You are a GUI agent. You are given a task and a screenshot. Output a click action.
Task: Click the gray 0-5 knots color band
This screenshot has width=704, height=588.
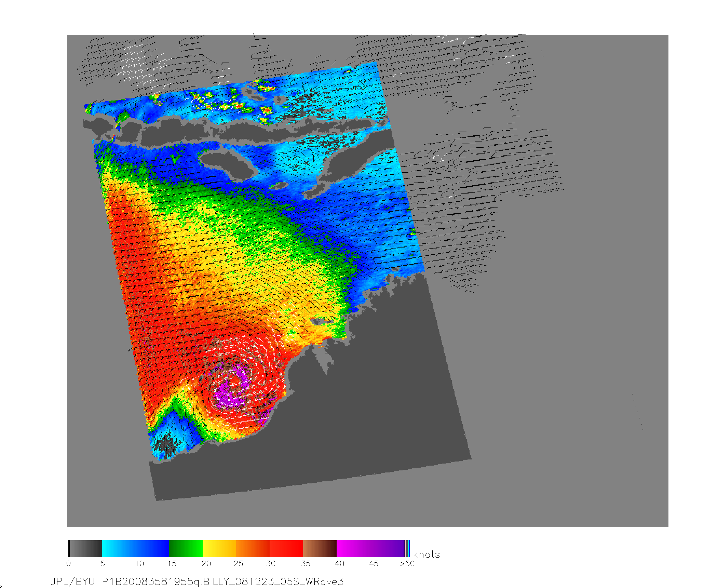click(x=85, y=549)
